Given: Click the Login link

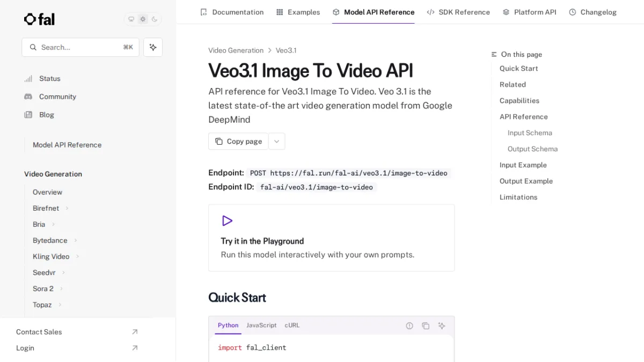Looking at the screenshot, I should click(x=25, y=348).
